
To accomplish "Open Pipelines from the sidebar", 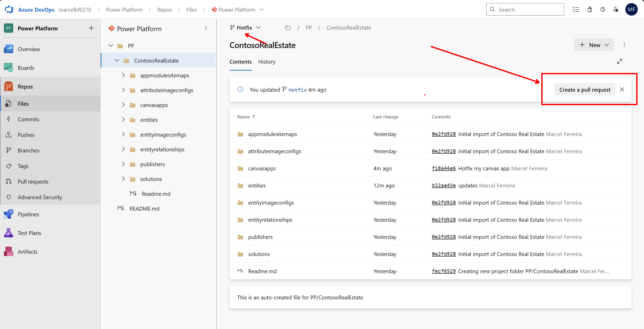I will point(28,214).
